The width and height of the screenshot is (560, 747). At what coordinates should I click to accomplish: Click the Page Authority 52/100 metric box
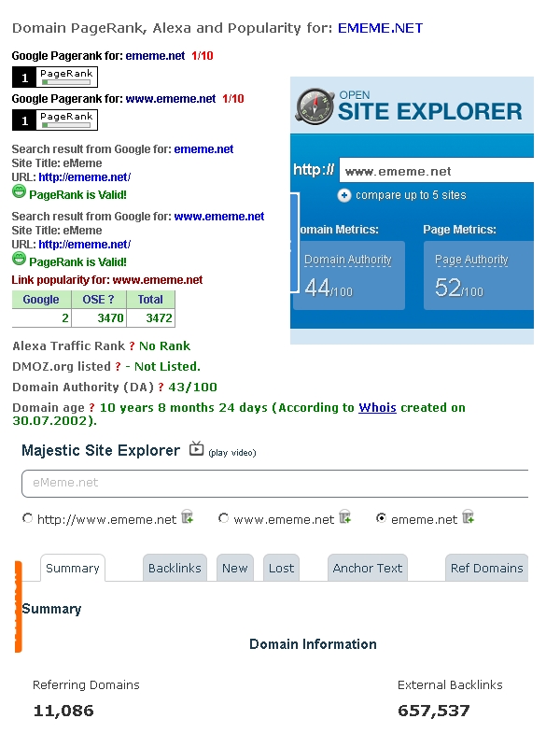[479, 275]
